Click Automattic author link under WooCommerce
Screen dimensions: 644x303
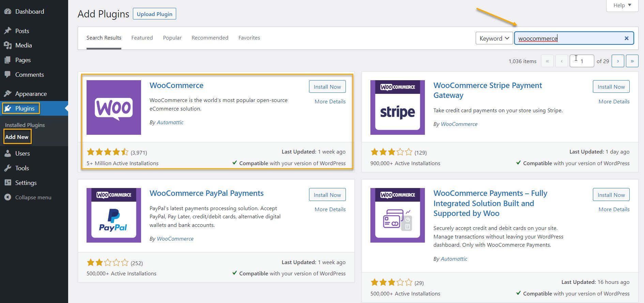[x=170, y=122]
